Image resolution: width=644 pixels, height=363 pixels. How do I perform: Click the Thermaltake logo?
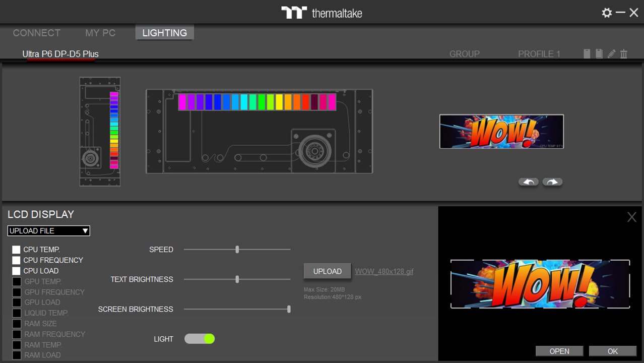321,13
